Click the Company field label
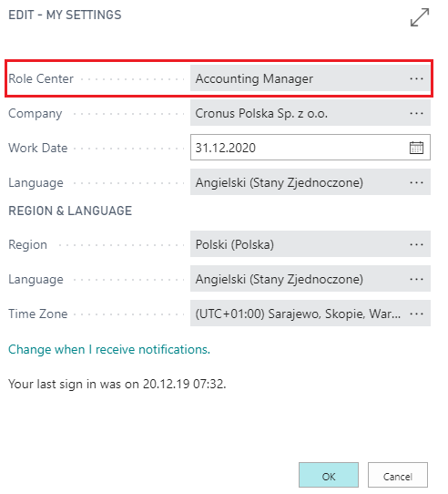 (36, 114)
